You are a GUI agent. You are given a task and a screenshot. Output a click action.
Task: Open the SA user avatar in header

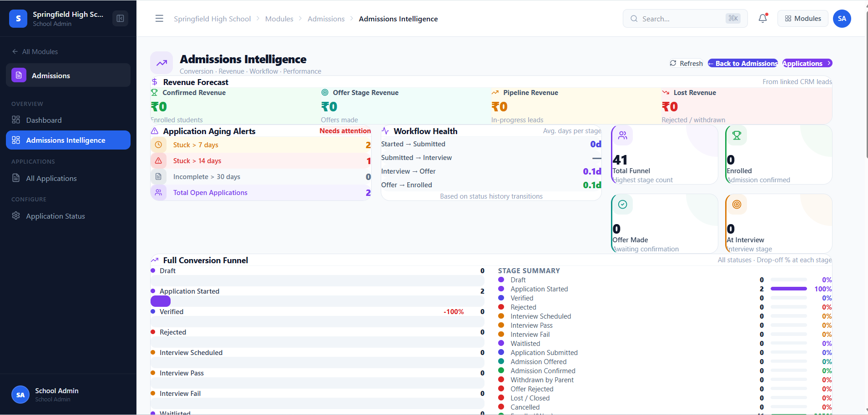coord(842,19)
